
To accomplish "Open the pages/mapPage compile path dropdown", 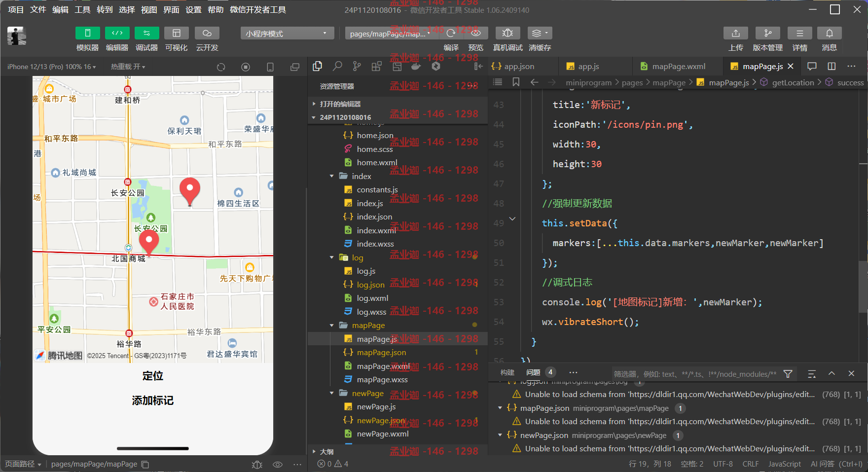I will pyautogui.click(x=390, y=34).
